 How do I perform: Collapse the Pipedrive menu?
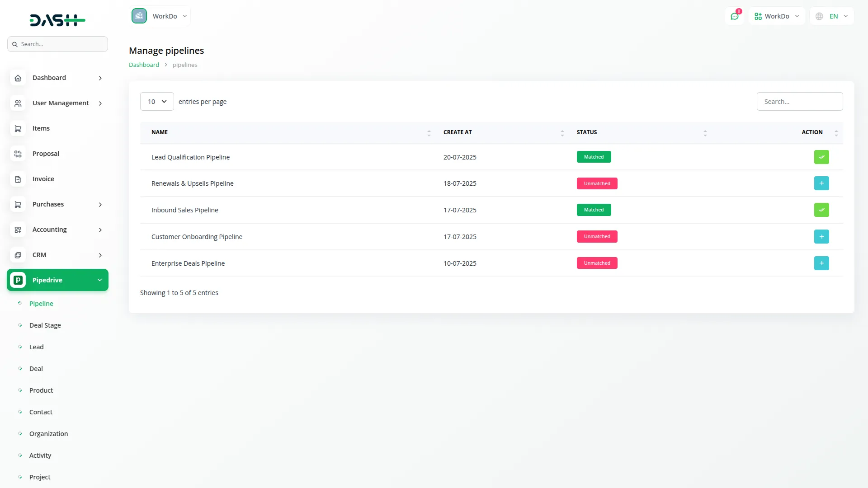(x=99, y=280)
